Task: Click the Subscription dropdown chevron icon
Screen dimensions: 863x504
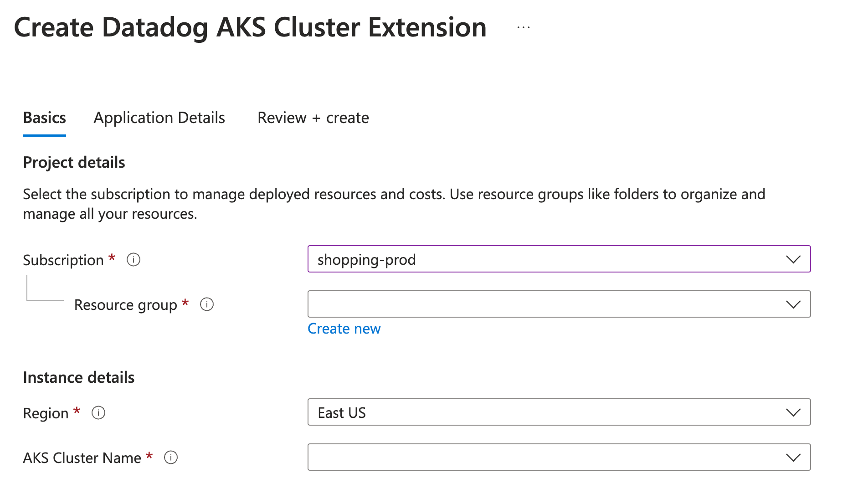Action: tap(793, 259)
